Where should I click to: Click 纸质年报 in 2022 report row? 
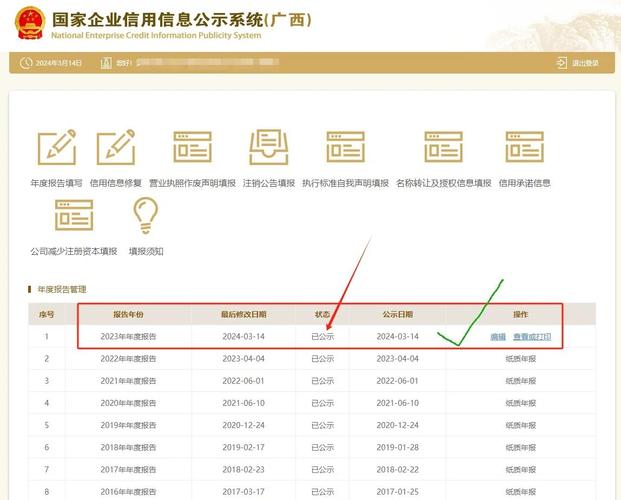pos(520,359)
